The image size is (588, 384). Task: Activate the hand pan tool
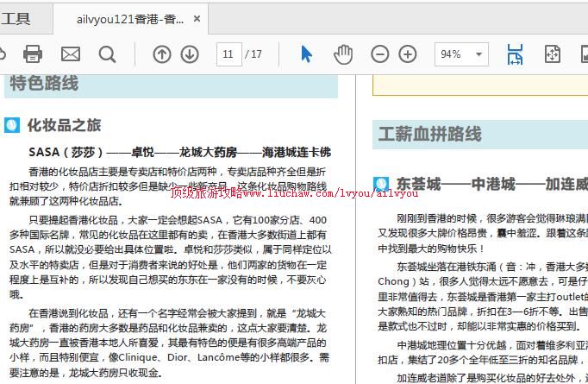click(x=343, y=54)
